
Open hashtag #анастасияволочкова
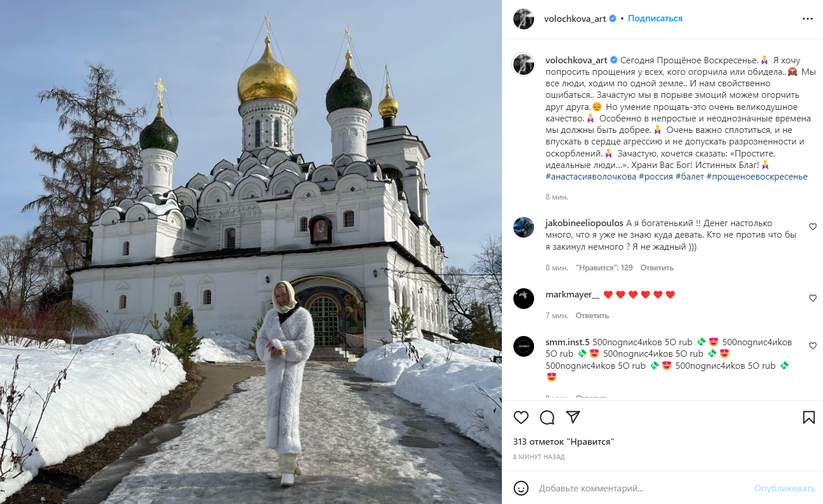(x=591, y=177)
